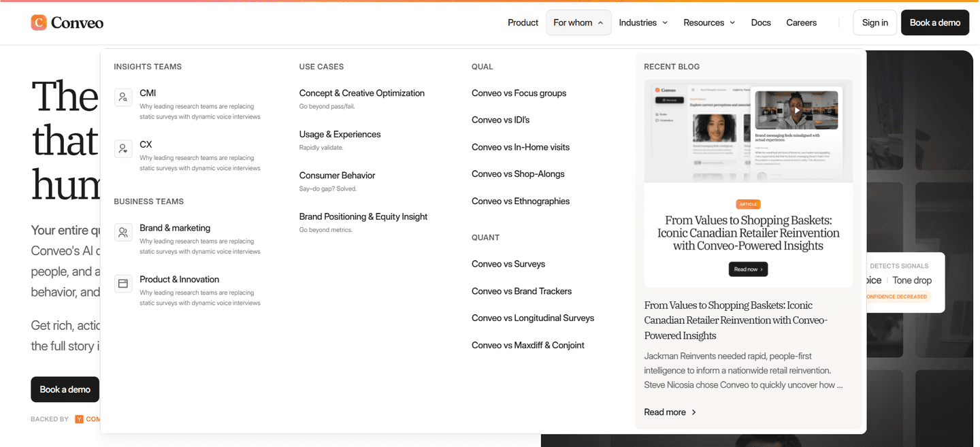
Task: Click the 'Rapidly validate.' subtitle
Action: click(321, 148)
